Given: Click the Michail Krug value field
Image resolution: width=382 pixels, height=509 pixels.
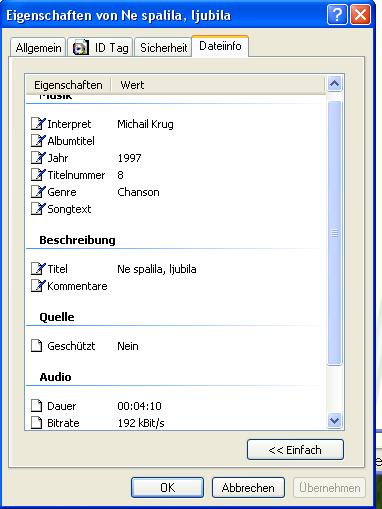Looking at the screenshot, I should (145, 124).
